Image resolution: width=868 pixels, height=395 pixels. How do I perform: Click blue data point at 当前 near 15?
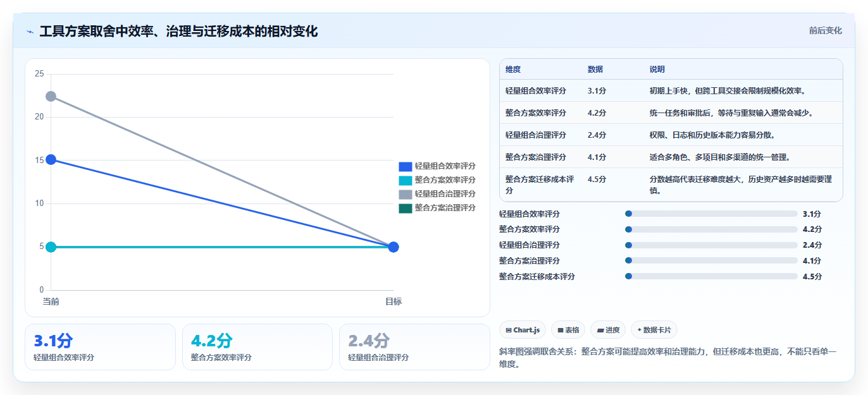51,159
